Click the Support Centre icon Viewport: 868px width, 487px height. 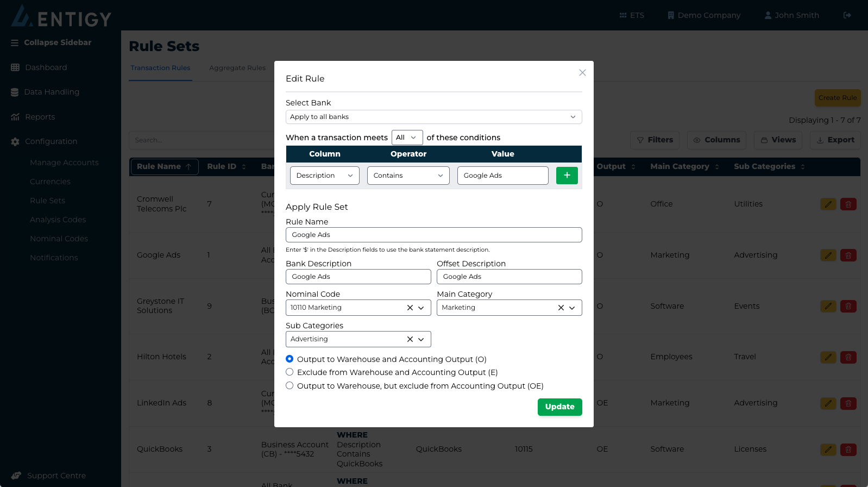16,476
